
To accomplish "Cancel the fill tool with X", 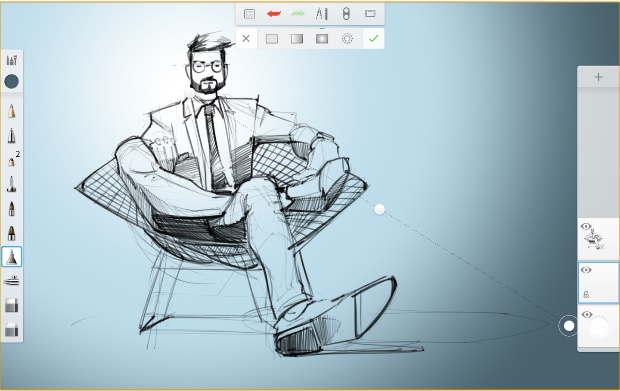I will tap(246, 39).
